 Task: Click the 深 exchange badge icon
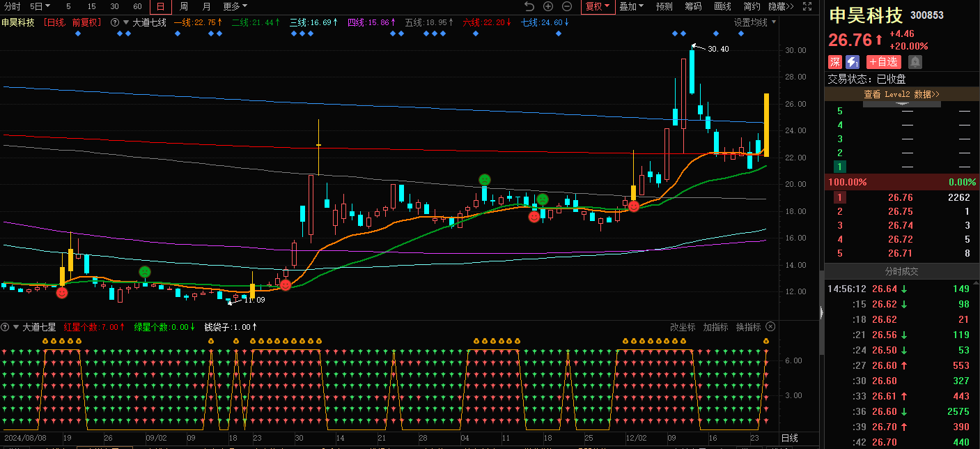(834, 62)
